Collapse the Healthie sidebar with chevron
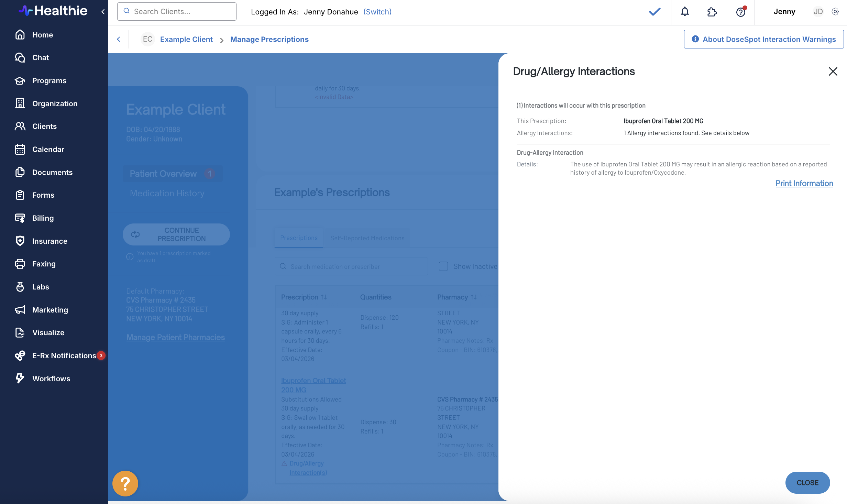The width and height of the screenshot is (847, 504). point(103,12)
